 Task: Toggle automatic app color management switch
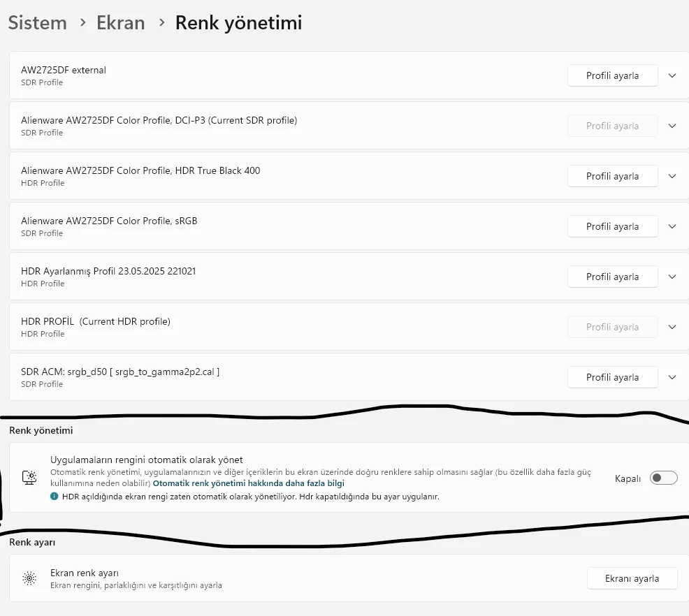(x=664, y=478)
